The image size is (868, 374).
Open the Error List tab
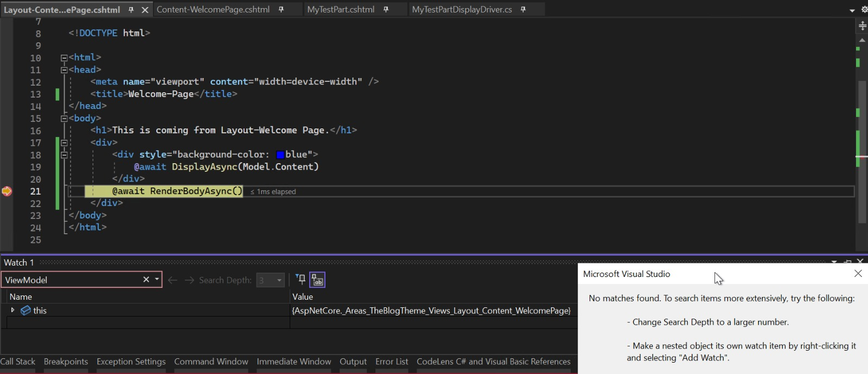tap(392, 362)
